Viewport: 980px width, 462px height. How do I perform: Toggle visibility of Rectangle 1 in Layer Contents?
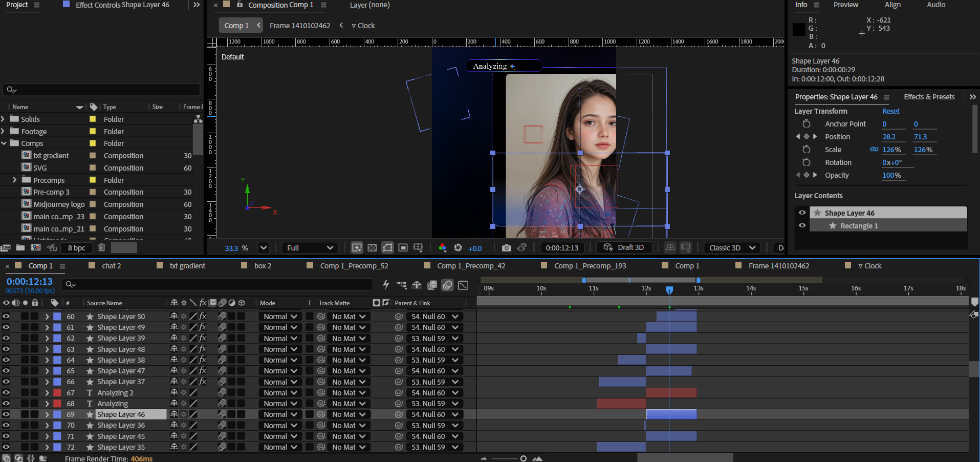802,225
